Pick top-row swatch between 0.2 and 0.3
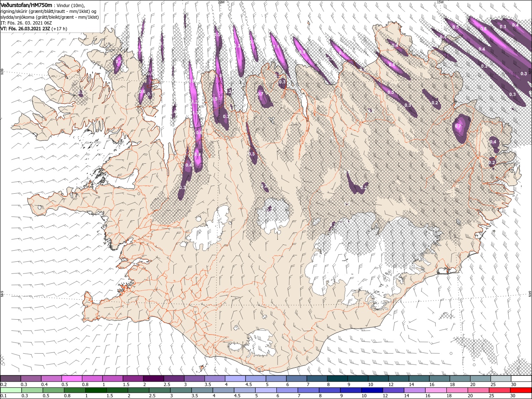532x399 pixels. click(x=11, y=379)
